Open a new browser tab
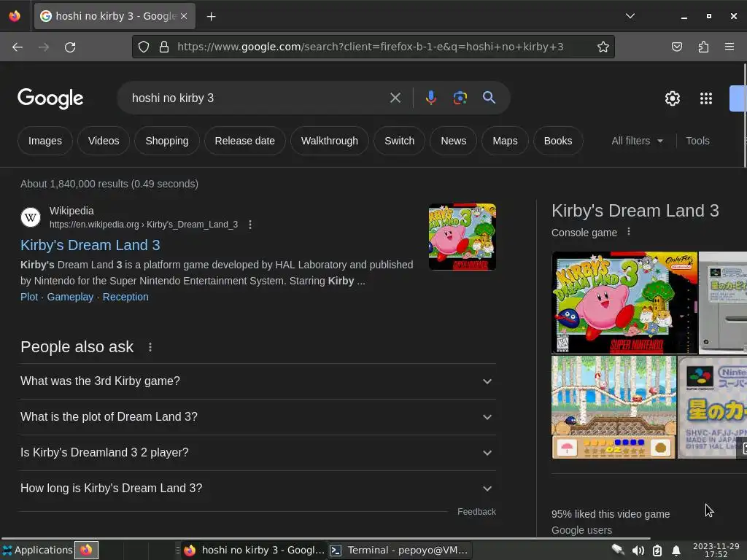This screenshot has height=560, width=747. pos(211,17)
